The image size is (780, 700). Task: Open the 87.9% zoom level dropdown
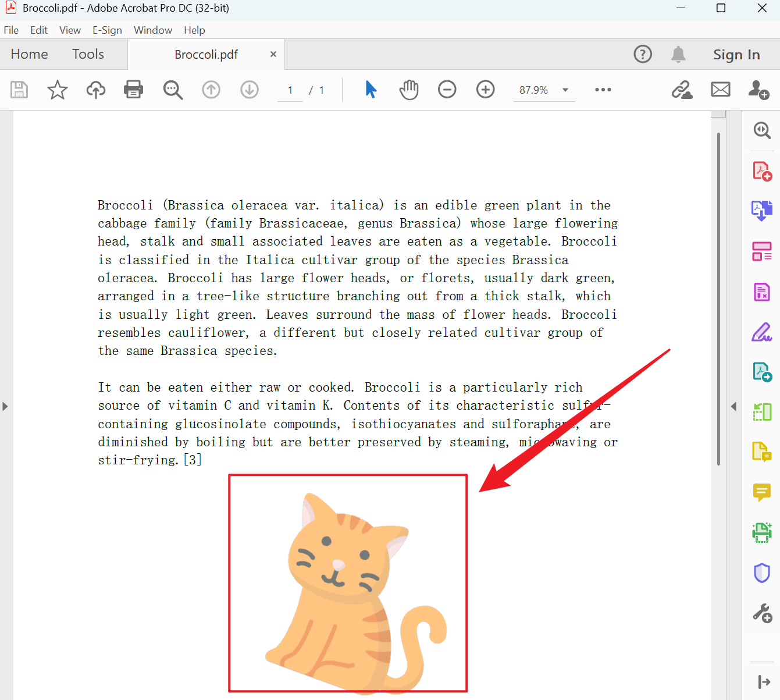point(565,90)
